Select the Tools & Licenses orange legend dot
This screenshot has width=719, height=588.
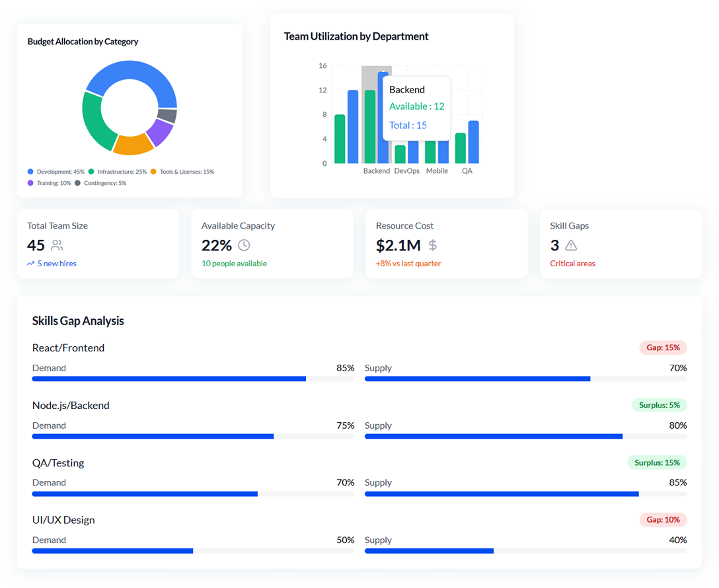click(153, 172)
